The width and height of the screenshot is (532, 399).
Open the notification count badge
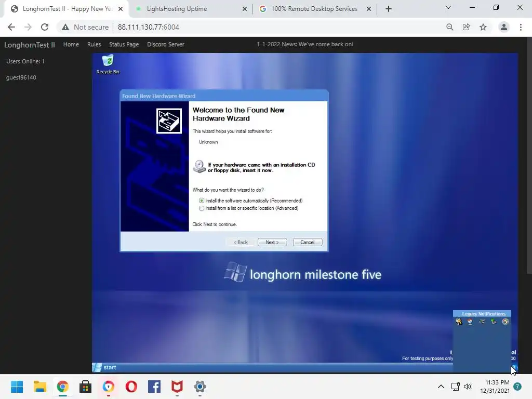[517, 387]
